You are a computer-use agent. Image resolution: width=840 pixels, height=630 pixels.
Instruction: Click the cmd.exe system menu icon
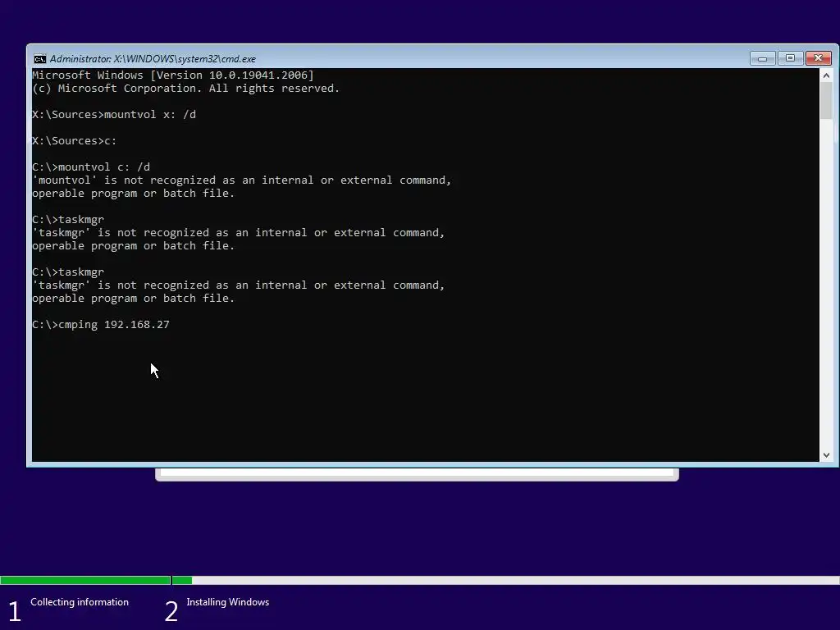click(x=39, y=59)
